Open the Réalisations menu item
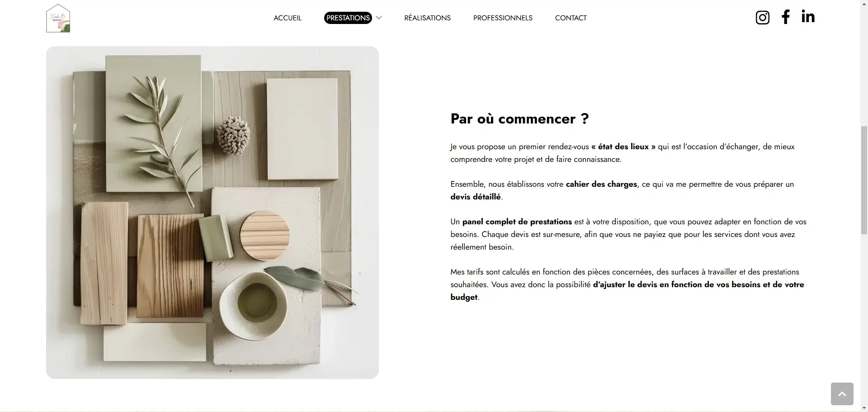This screenshot has height=412, width=868. (x=427, y=18)
